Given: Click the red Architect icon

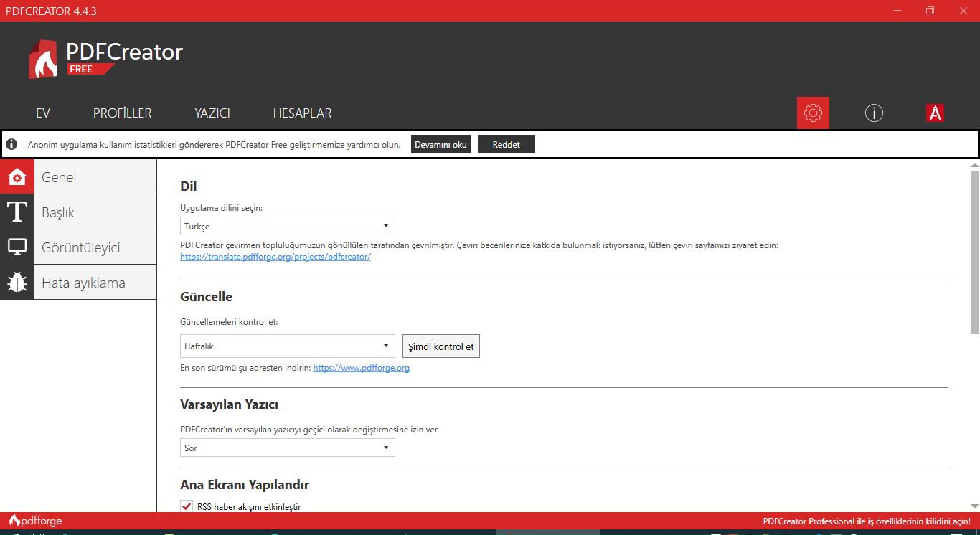Looking at the screenshot, I should [x=935, y=113].
